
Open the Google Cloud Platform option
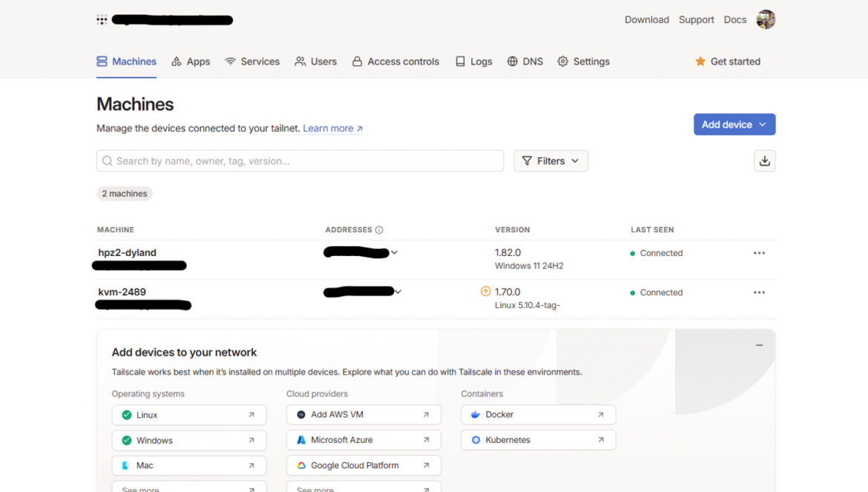coord(364,465)
